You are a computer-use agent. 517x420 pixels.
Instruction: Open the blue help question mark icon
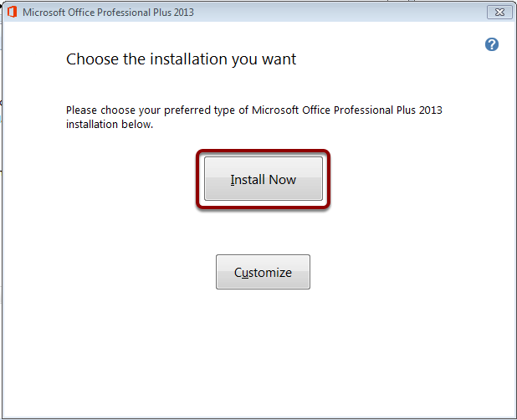(492, 44)
